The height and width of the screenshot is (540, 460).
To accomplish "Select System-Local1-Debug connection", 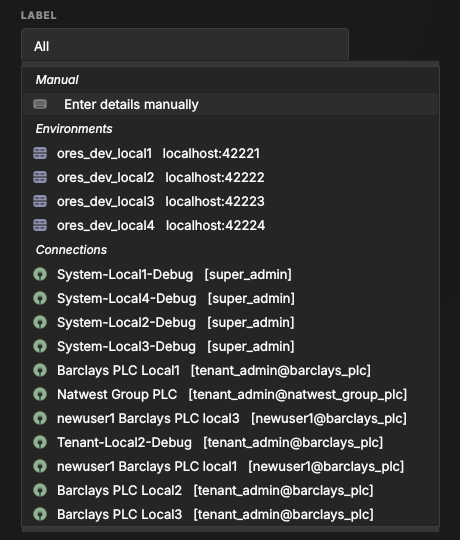I will [x=231, y=274].
